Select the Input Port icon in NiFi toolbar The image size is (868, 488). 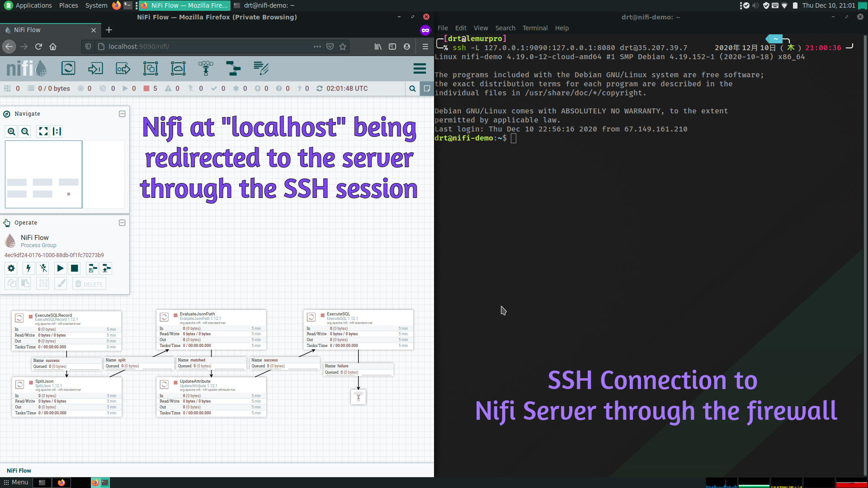click(x=95, y=69)
